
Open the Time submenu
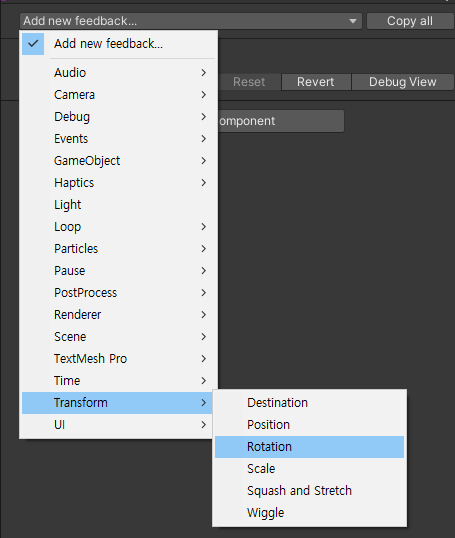tap(118, 381)
